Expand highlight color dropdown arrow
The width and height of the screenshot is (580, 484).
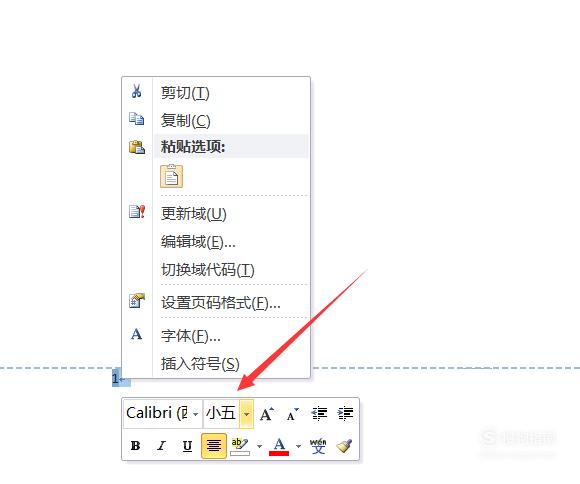point(260,446)
